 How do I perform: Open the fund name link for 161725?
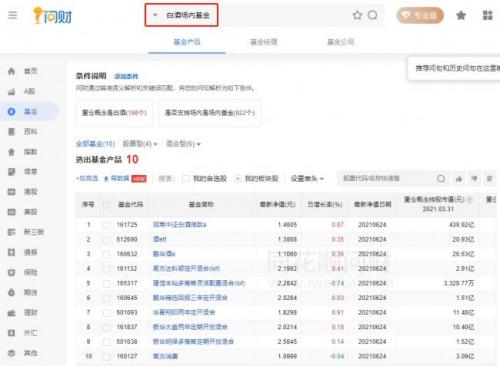click(179, 225)
